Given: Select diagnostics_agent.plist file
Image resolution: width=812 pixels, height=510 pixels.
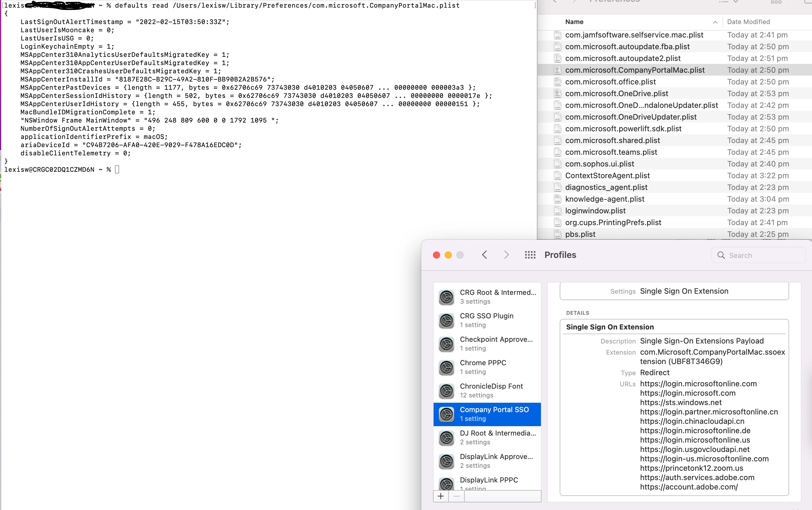Looking at the screenshot, I should [674, 187].
